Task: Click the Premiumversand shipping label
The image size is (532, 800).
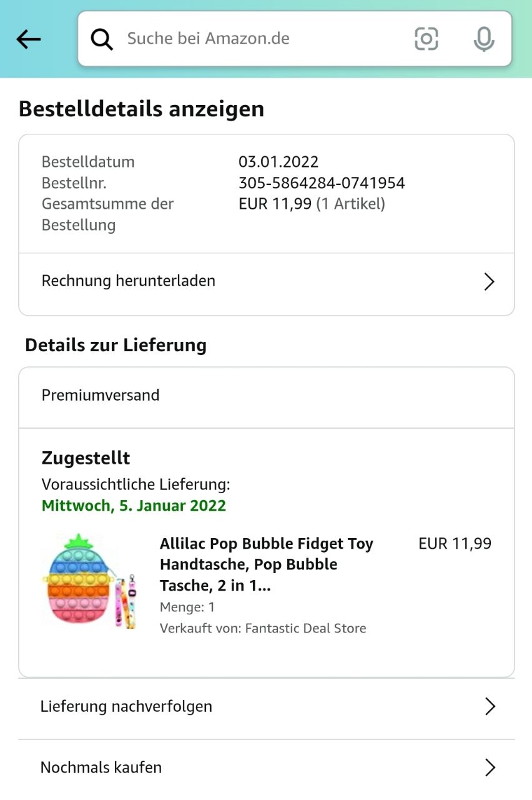Action: coord(101,396)
